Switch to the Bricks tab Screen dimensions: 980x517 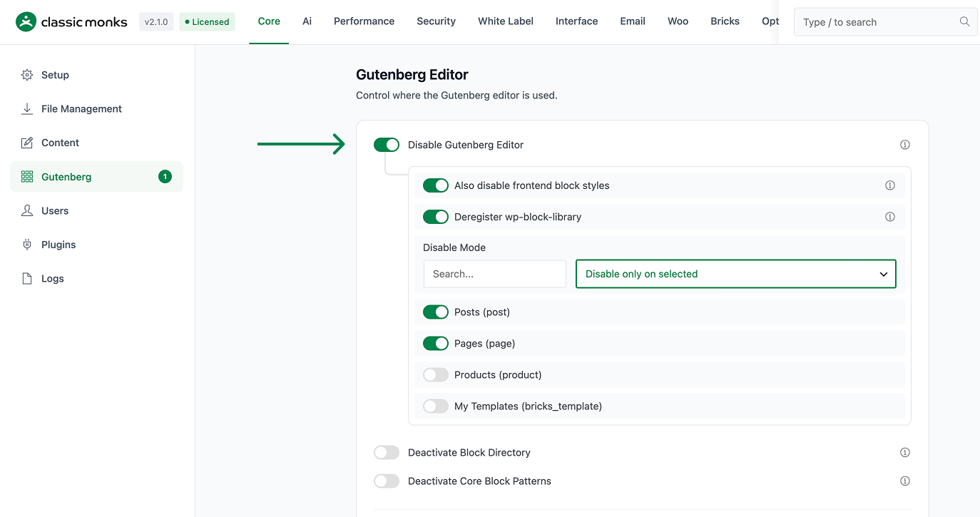(725, 21)
